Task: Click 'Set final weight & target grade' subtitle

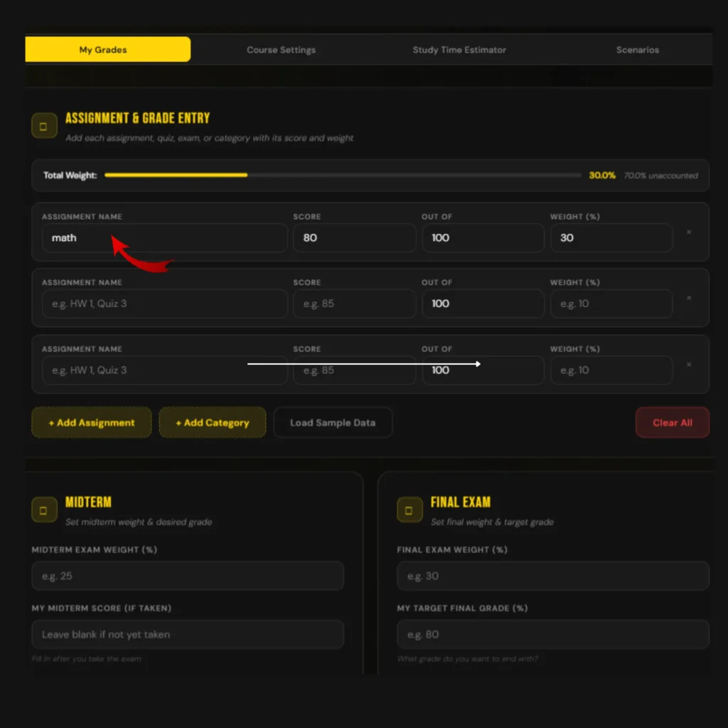Action: [x=492, y=522]
